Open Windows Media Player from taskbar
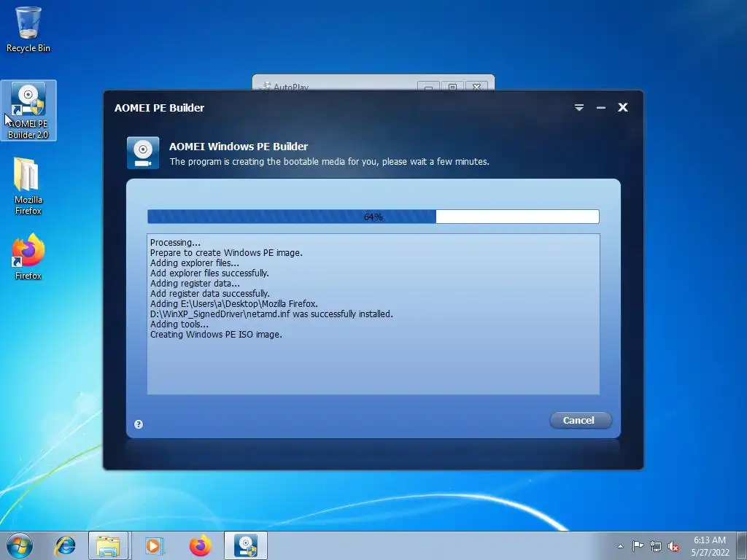Viewport: 747px width, 560px height. (153, 545)
